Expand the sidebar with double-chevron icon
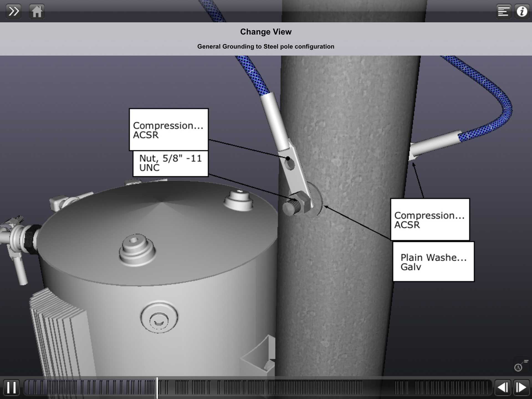 point(13,11)
